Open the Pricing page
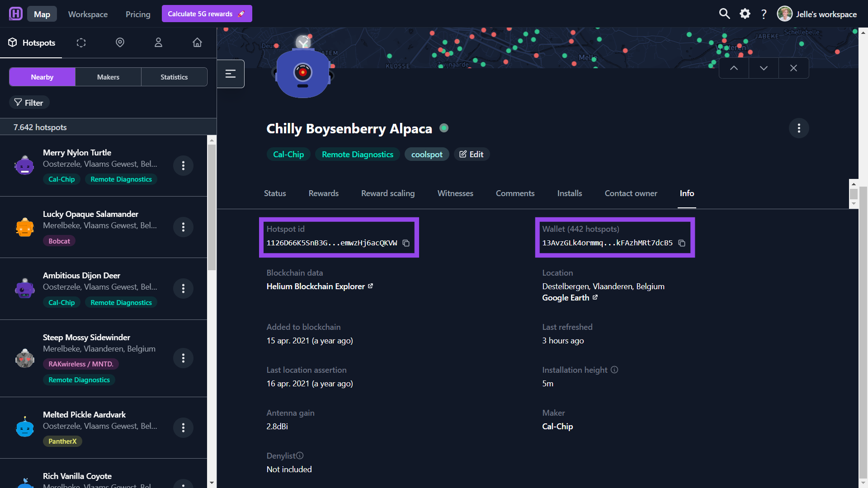868x488 pixels. [x=138, y=14]
